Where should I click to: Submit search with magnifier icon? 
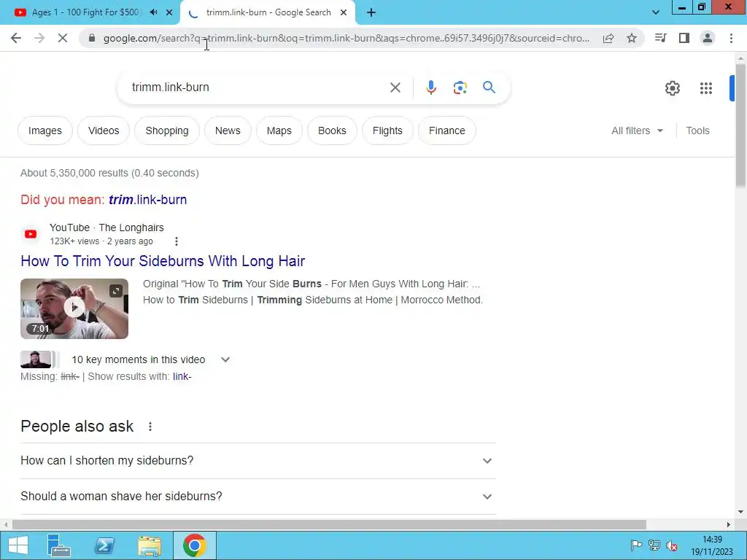(x=489, y=87)
